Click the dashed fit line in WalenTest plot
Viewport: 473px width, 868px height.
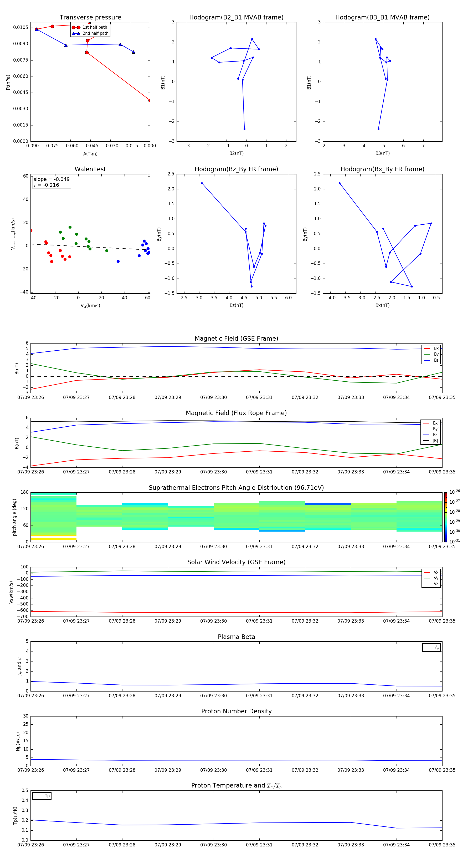(x=90, y=247)
